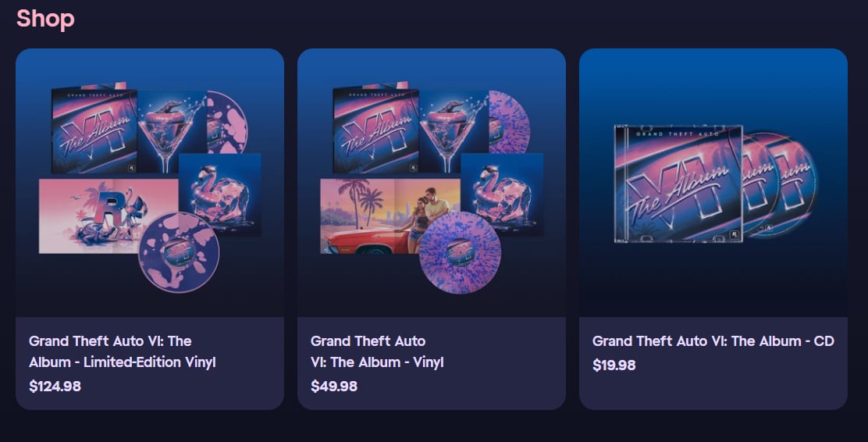Click the flamingo float artwork in the Limited-Edition card
868x442 pixels.
pyautogui.click(x=220, y=194)
